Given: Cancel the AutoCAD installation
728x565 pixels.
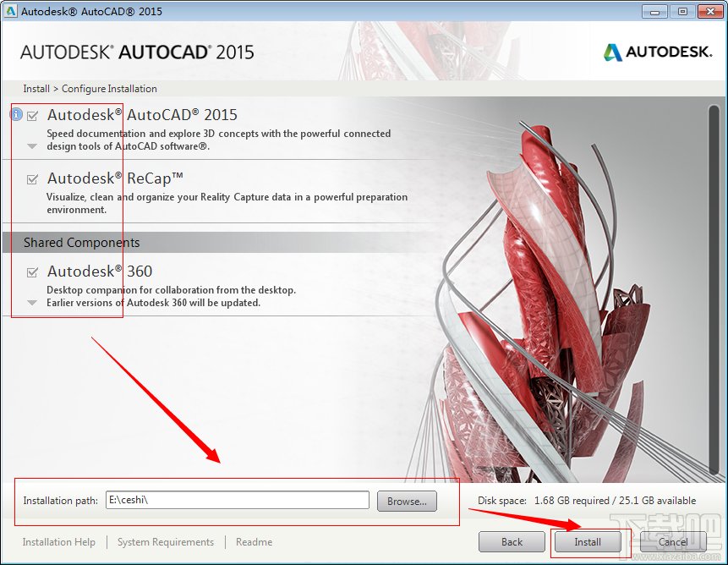Looking at the screenshot, I should 673,542.
